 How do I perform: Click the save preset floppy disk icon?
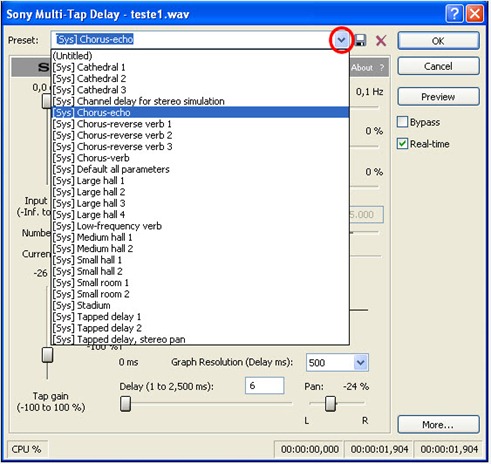coord(360,40)
